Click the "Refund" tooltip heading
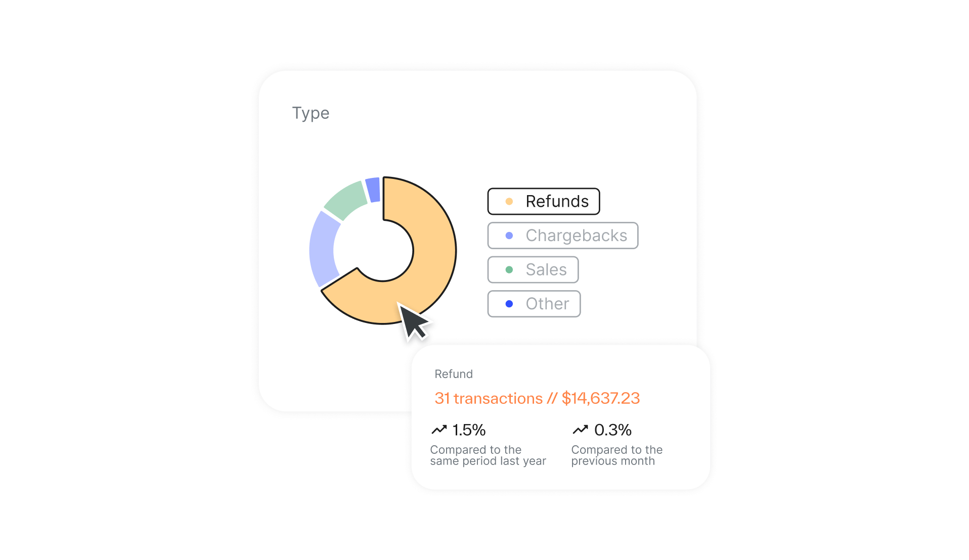Screen dimensions: 969x560 pyautogui.click(x=453, y=374)
